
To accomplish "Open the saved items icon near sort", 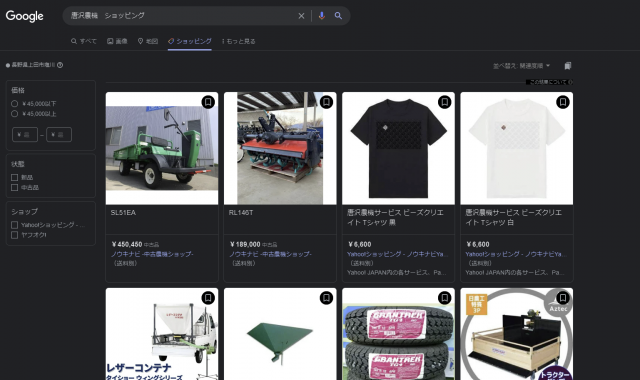I will pos(568,66).
